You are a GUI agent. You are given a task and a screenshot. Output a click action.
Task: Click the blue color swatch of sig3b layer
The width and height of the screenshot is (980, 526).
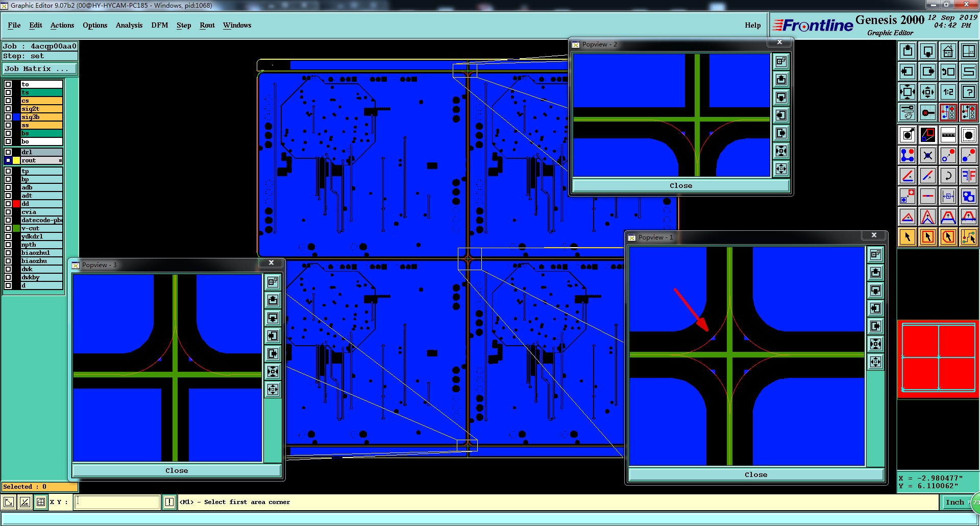17,117
